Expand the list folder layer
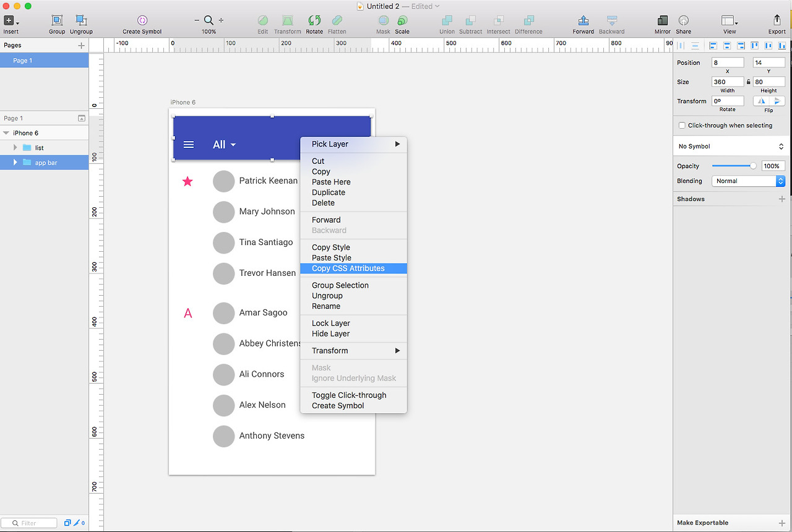The height and width of the screenshot is (532, 792). pyautogui.click(x=15, y=148)
